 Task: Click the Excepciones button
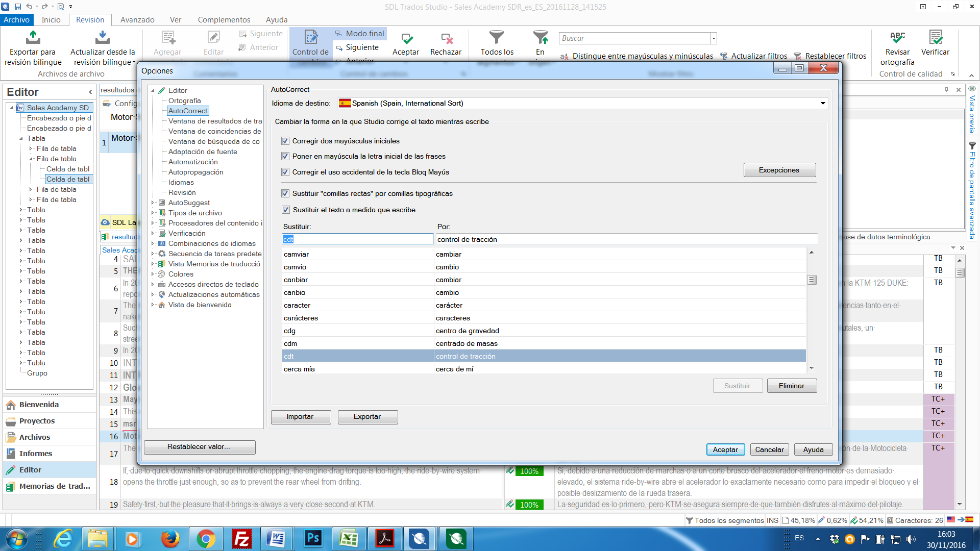click(779, 170)
